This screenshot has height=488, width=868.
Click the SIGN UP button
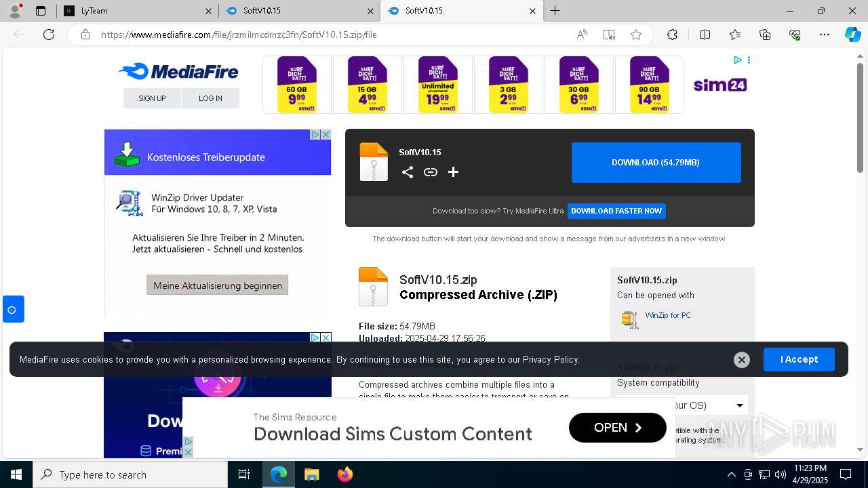(x=152, y=98)
